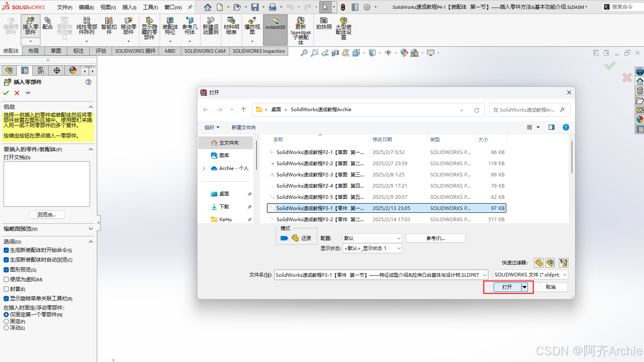Expand the 缩略图预览 section

coord(91,229)
